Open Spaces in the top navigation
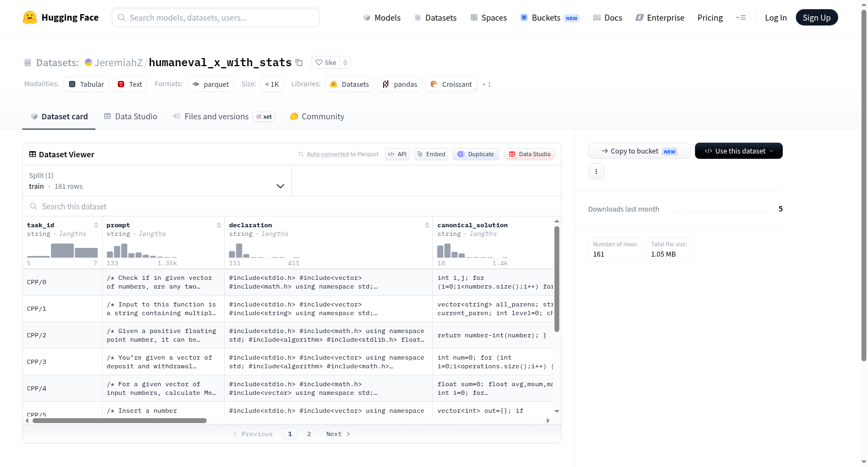Image resolution: width=868 pixels, height=467 pixels. 489,17
